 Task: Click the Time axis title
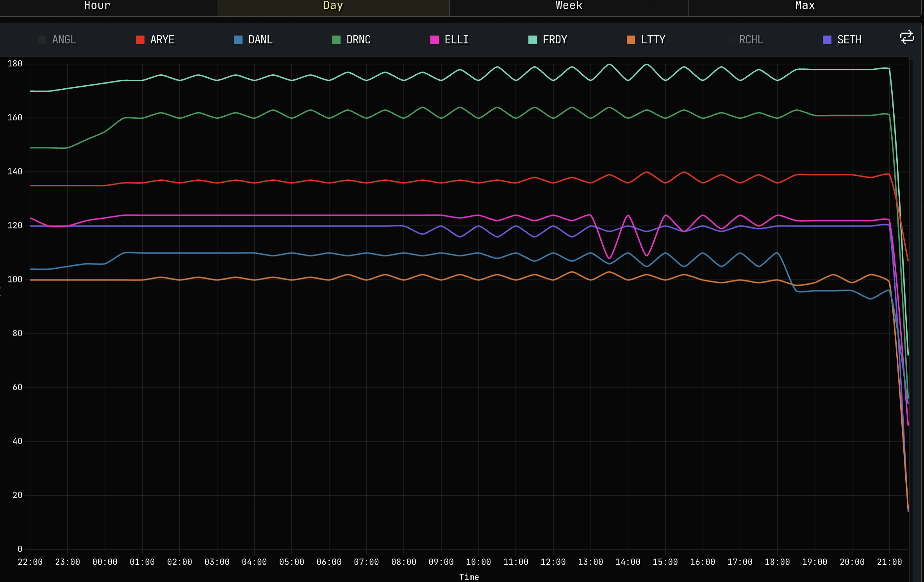tap(469, 577)
